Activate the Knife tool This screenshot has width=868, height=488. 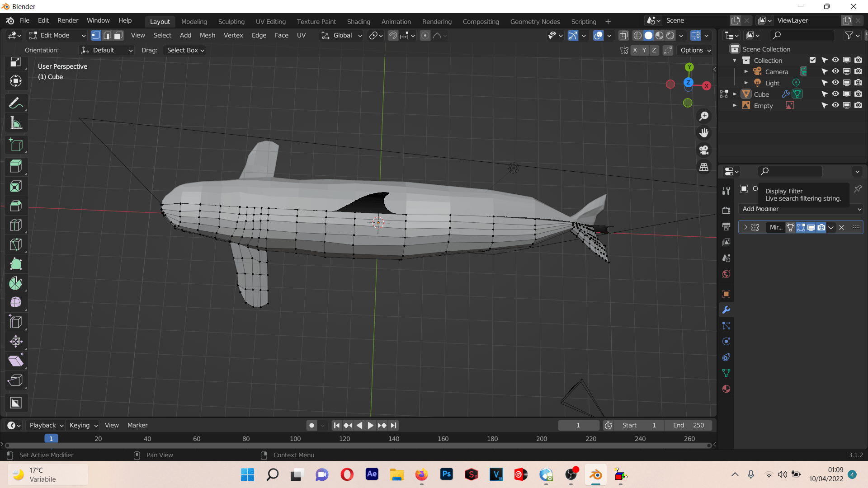[16, 244]
